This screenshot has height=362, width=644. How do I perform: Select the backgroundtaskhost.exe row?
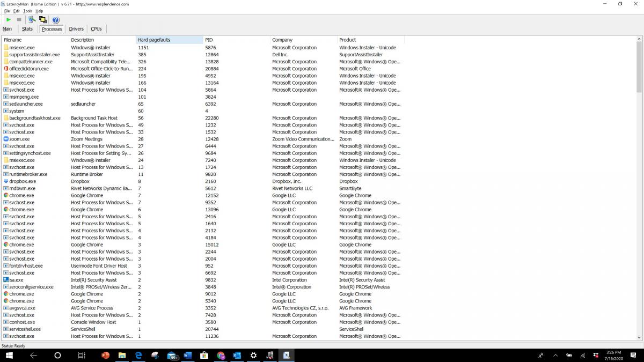tap(203, 118)
